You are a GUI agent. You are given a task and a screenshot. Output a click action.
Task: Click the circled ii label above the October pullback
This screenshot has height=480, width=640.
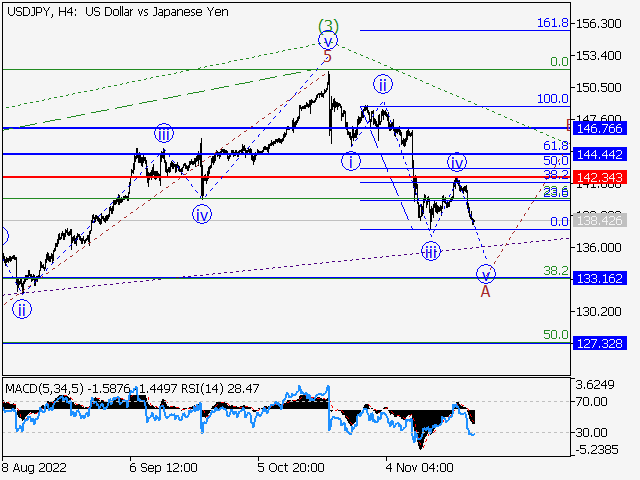382,84
